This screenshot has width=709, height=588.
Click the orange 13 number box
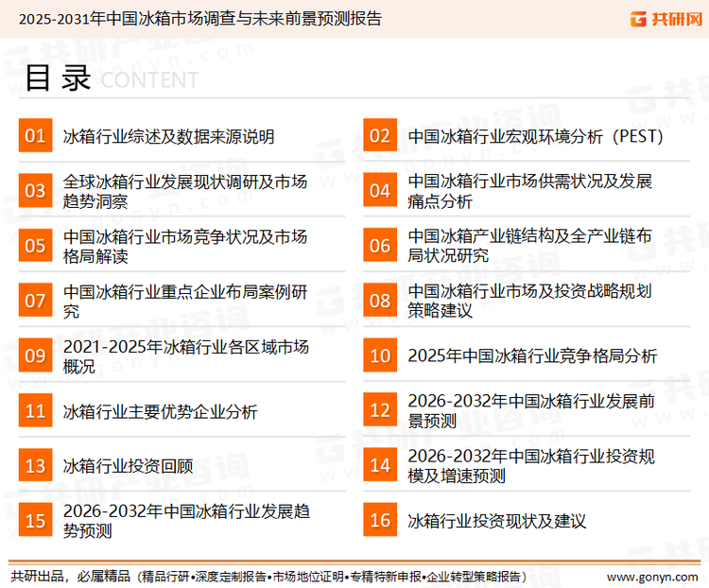(x=35, y=465)
